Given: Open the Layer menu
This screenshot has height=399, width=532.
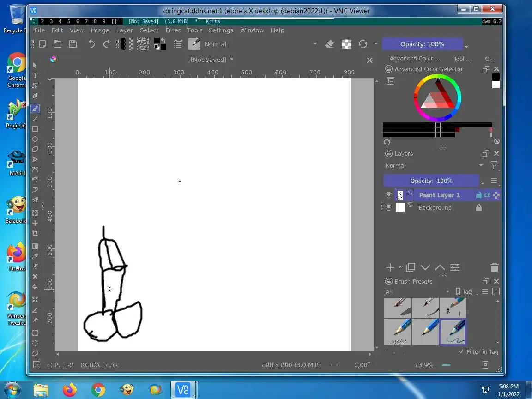Looking at the screenshot, I should pyautogui.click(x=125, y=30).
